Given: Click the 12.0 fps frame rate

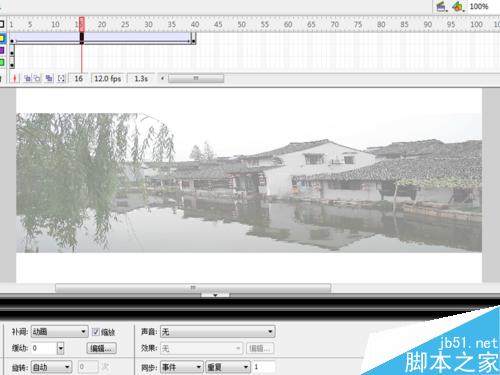Looking at the screenshot, I should [x=108, y=79].
